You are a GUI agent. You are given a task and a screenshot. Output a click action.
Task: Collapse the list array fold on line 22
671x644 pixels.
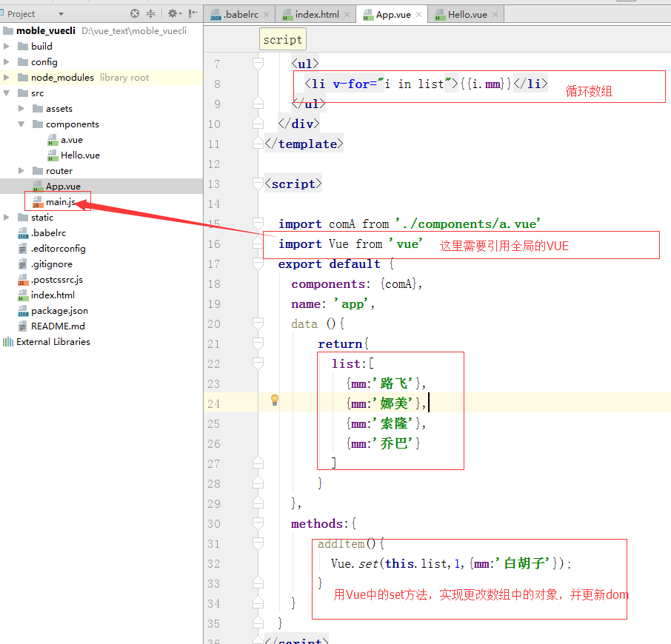(x=258, y=364)
